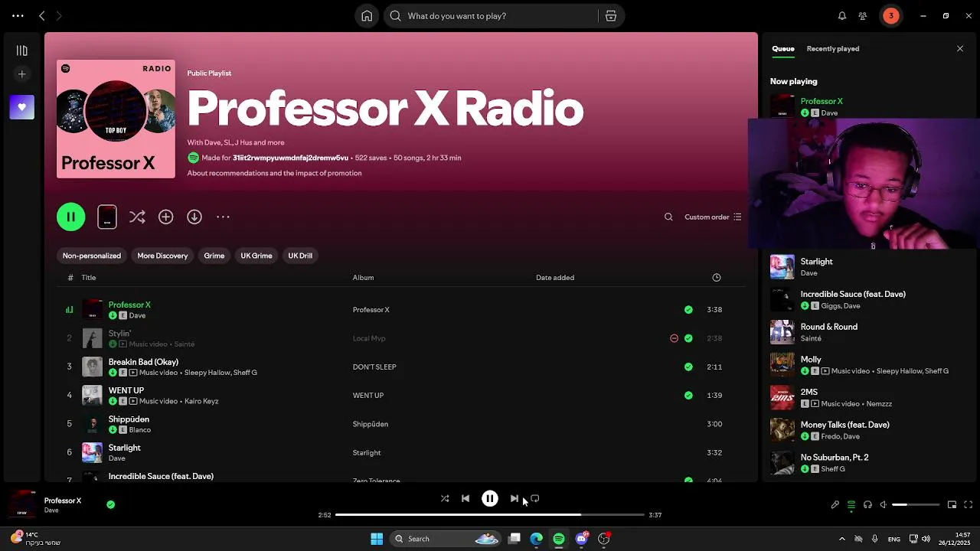This screenshot has height=551, width=980.
Task: Open artist Blanco link under Shippūden
Action: [x=140, y=429]
